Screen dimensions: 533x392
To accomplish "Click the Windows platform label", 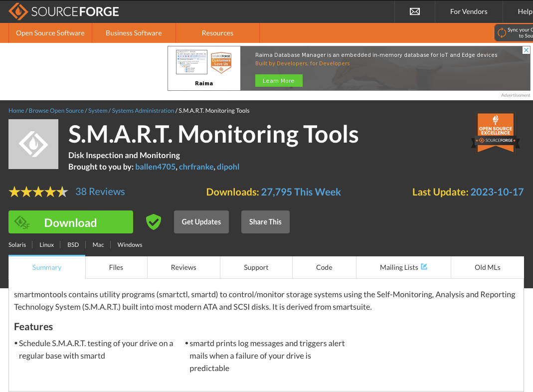I will pyautogui.click(x=130, y=245).
